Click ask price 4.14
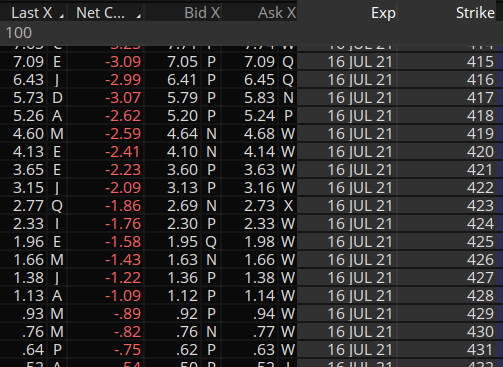This screenshot has height=367, width=503. pyautogui.click(x=260, y=152)
